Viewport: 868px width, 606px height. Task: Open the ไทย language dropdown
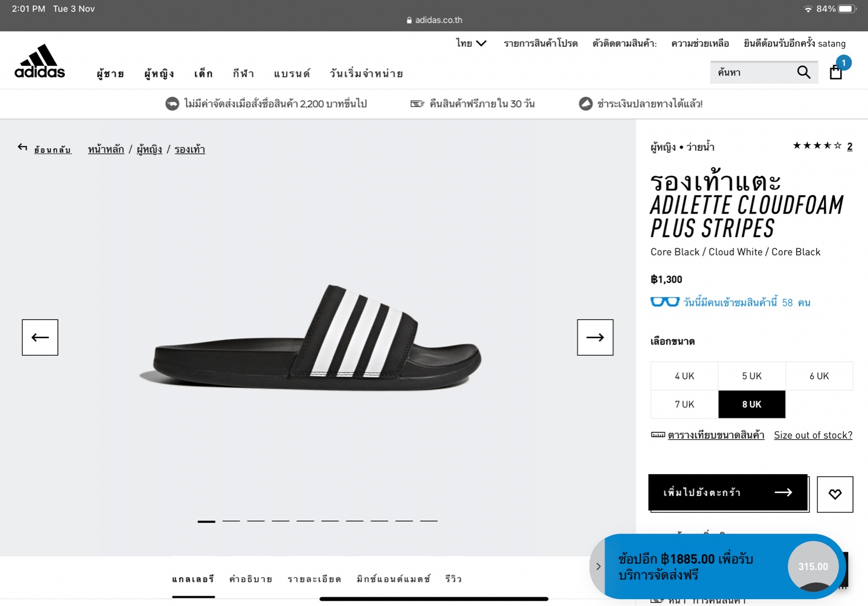tap(471, 43)
